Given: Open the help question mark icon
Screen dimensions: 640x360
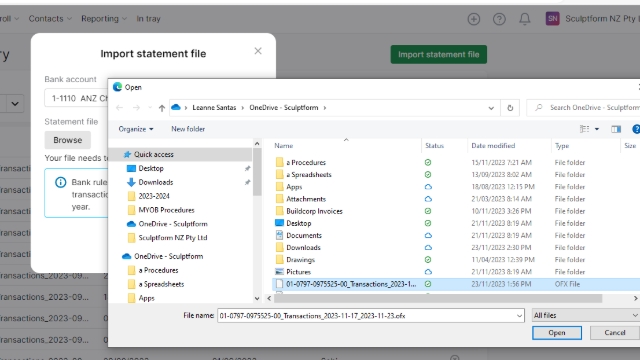Looking at the screenshot, I should pyautogui.click(x=499, y=19).
